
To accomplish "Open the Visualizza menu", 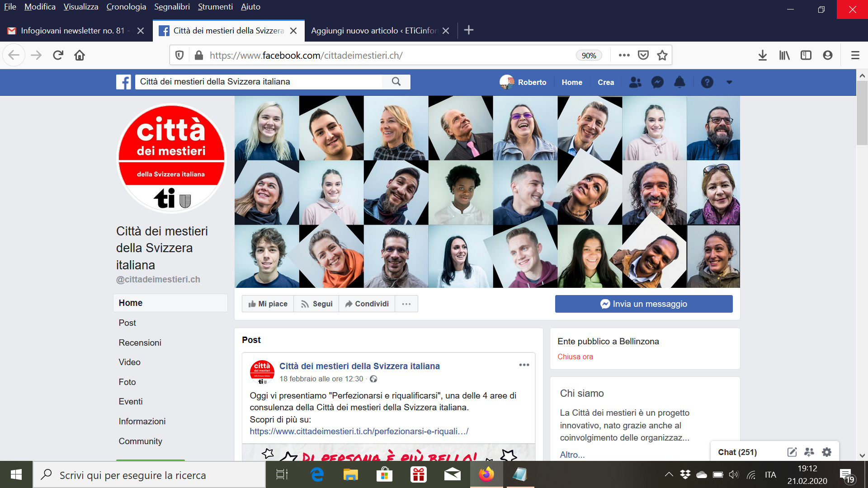I will point(80,7).
